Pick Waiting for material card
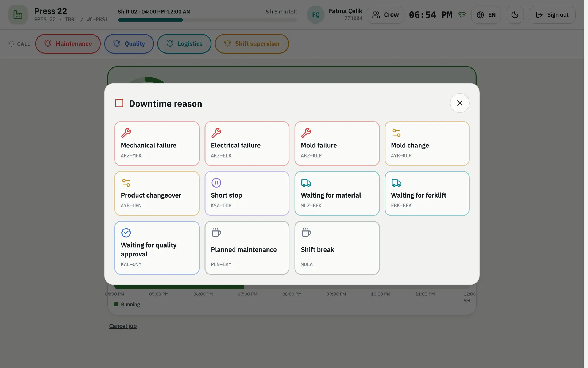Screen dimensions: 588x368 [337, 193]
